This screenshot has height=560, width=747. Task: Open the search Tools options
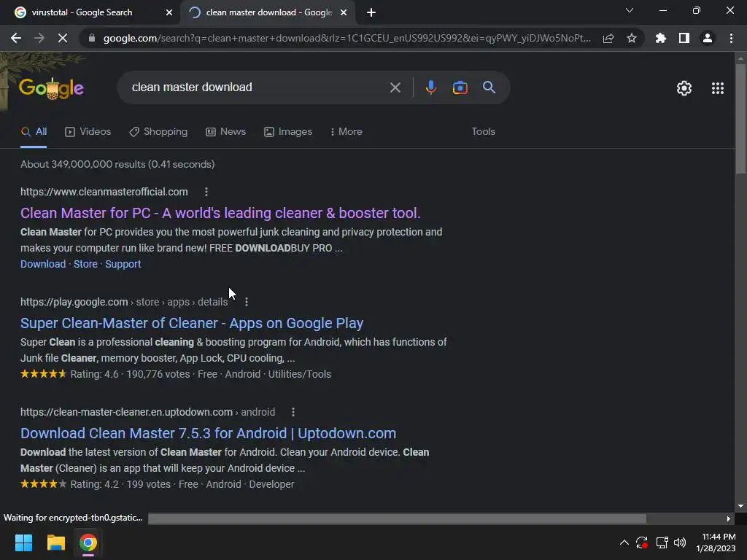pos(483,131)
